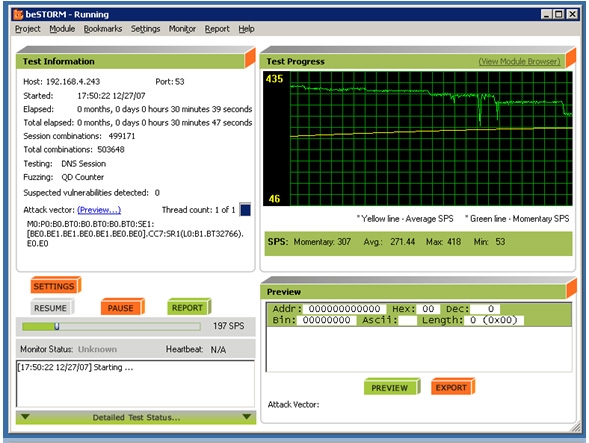Click the Ascii value field
Viewport: 589px width, 443px height.
coord(408,320)
